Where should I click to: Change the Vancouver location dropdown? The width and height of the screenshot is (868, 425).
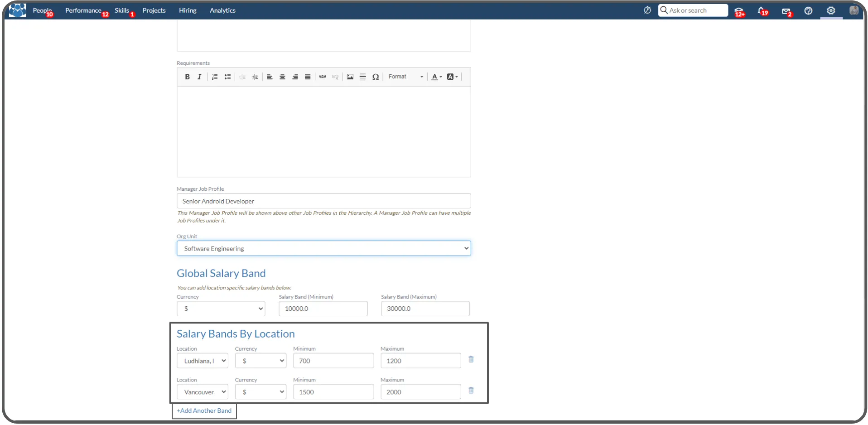202,392
